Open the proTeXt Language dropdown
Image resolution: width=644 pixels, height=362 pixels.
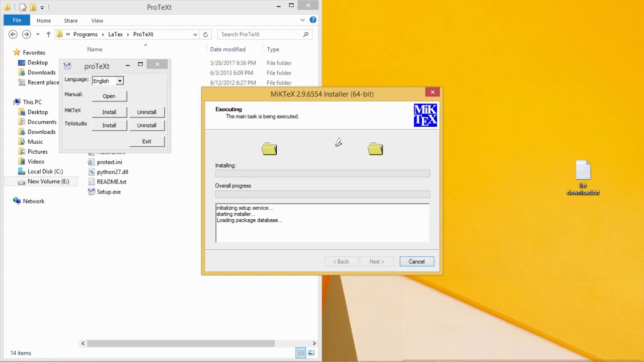pos(120,81)
